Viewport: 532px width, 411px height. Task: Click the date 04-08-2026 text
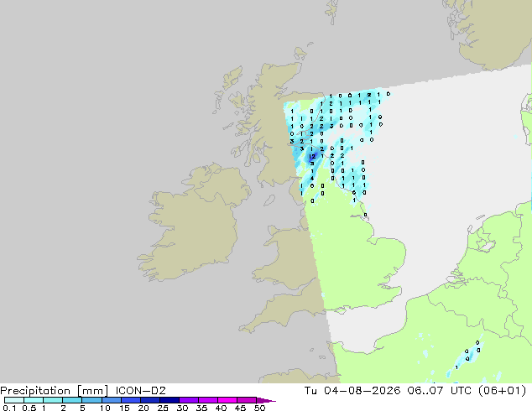362,391
